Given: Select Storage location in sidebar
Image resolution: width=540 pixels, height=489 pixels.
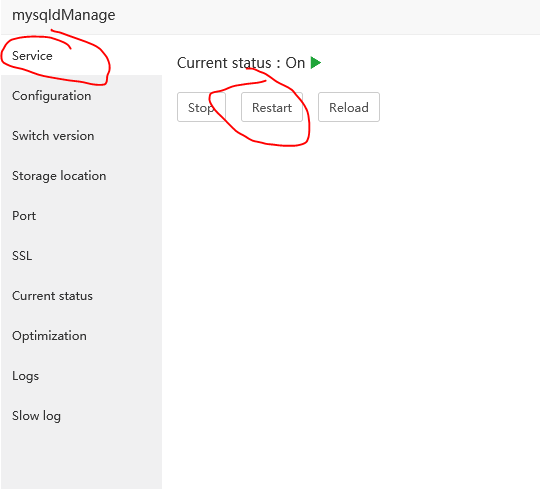Looking at the screenshot, I should 81,176.
